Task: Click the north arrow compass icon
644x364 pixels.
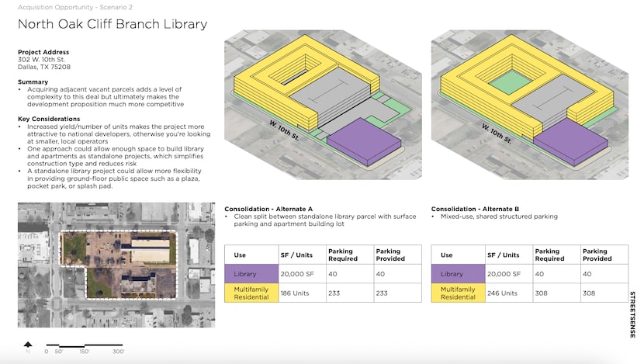Action: (x=29, y=345)
